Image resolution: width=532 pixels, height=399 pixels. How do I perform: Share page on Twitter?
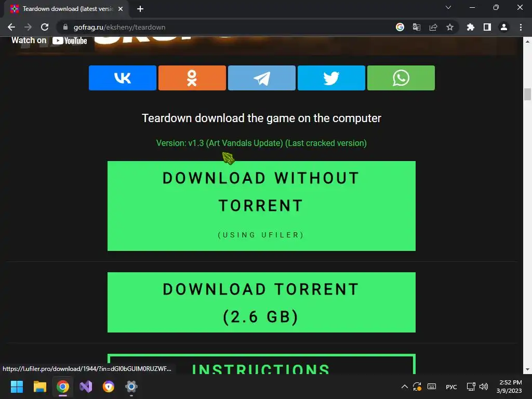pyautogui.click(x=331, y=78)
